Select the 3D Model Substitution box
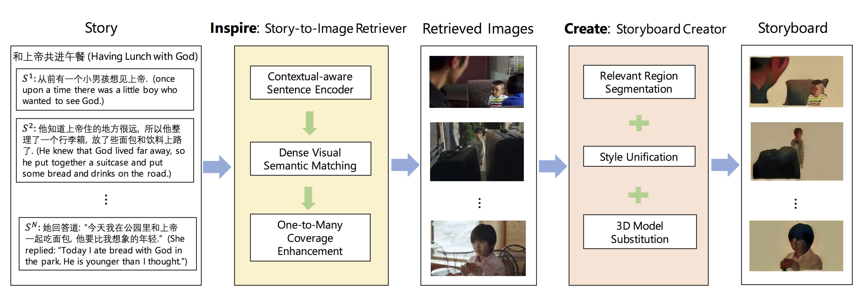The height and width of the screenshot is (298, 868). (x=640, y=232)
